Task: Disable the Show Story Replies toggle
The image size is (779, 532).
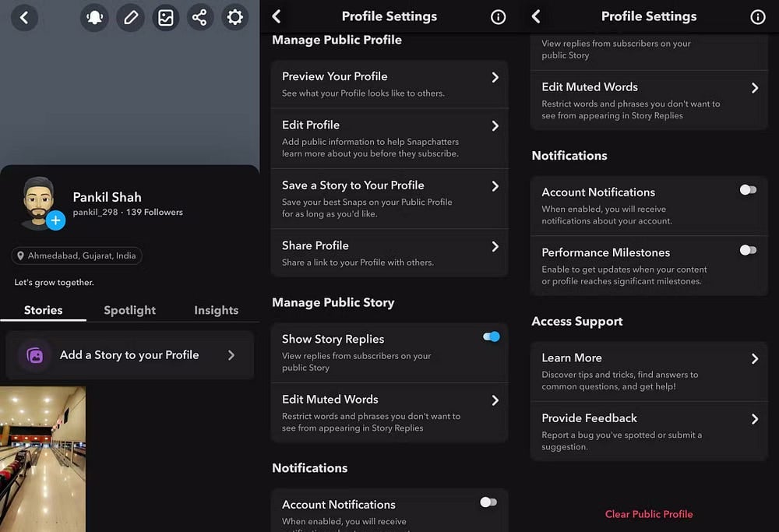Action: [x=491, y=336]
